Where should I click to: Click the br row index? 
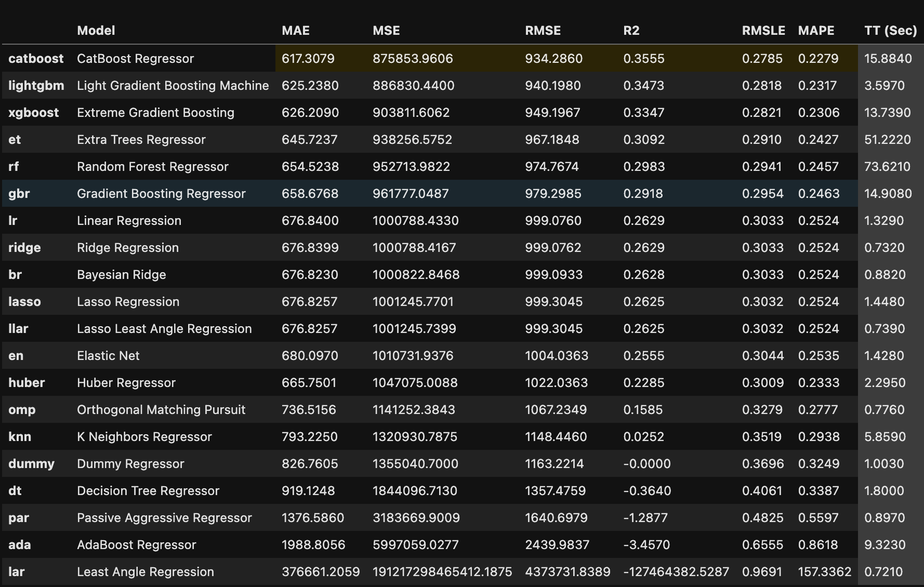coord(15,275)
